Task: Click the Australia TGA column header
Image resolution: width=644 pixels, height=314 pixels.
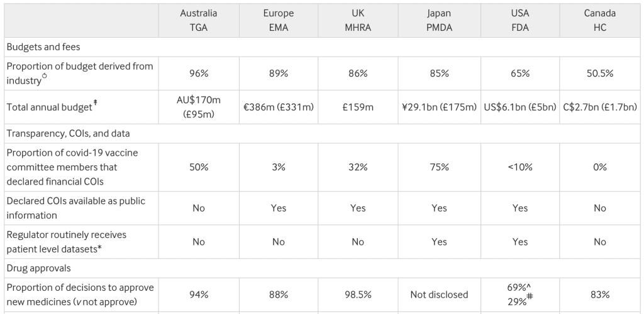Action: 199,21
